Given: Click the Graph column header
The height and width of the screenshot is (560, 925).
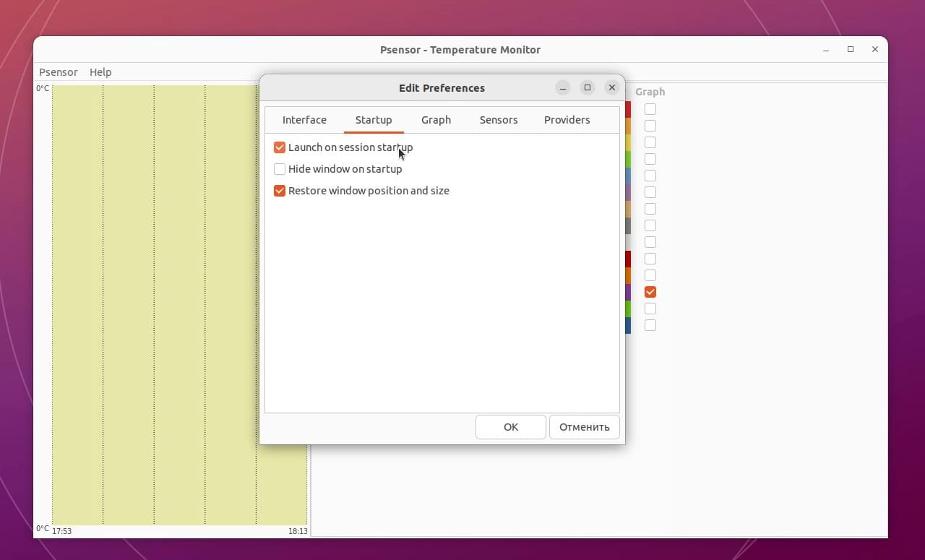Looking at the screenshot, I should 650,92.
